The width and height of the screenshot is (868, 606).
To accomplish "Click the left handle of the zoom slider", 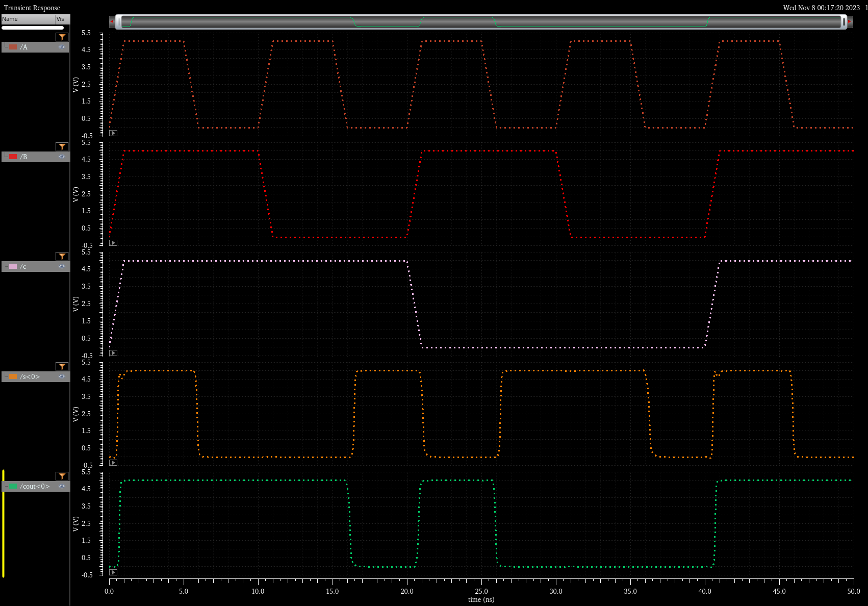I will pos(118,21).
